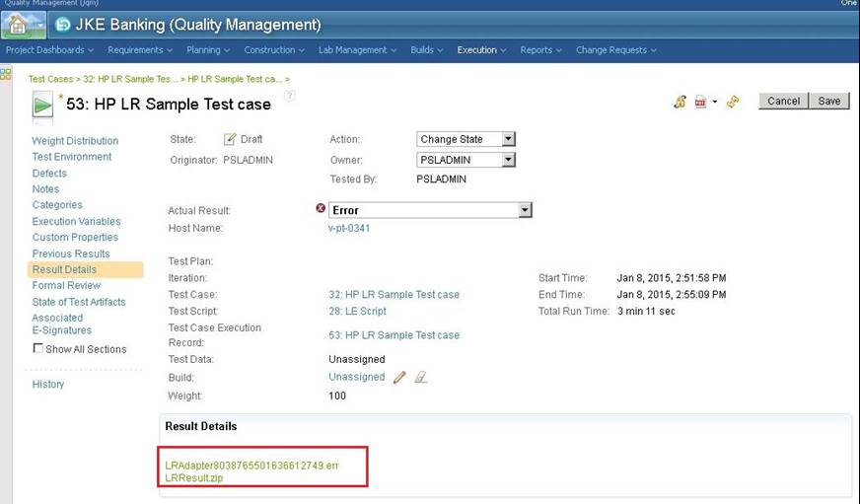Screen dimensions: 860x504
Task: Expand the Planning menu
Action: pos(208,50)
